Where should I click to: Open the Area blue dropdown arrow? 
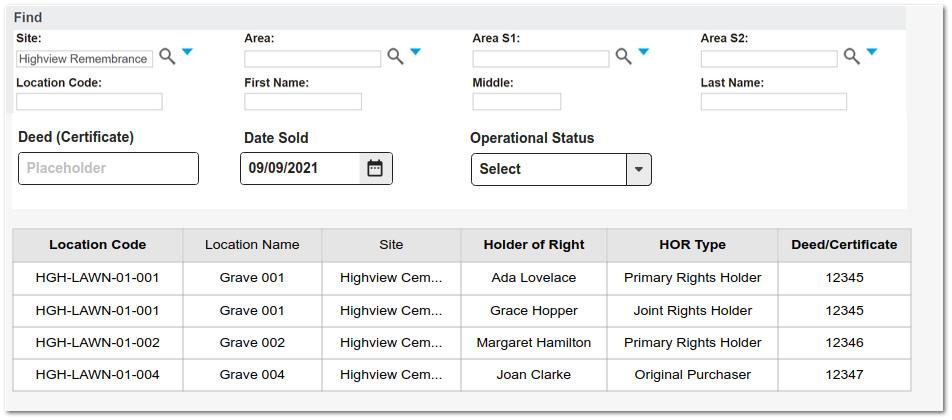coord(415,52)
